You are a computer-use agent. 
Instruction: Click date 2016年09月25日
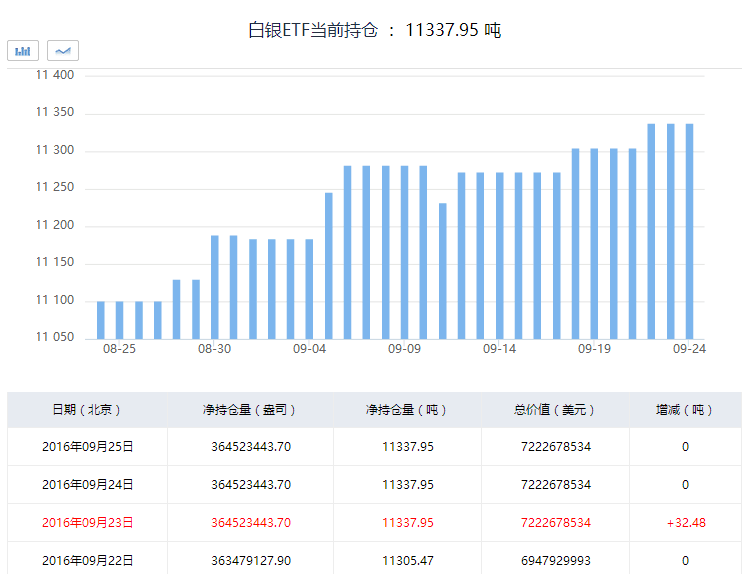click(88, 446)
